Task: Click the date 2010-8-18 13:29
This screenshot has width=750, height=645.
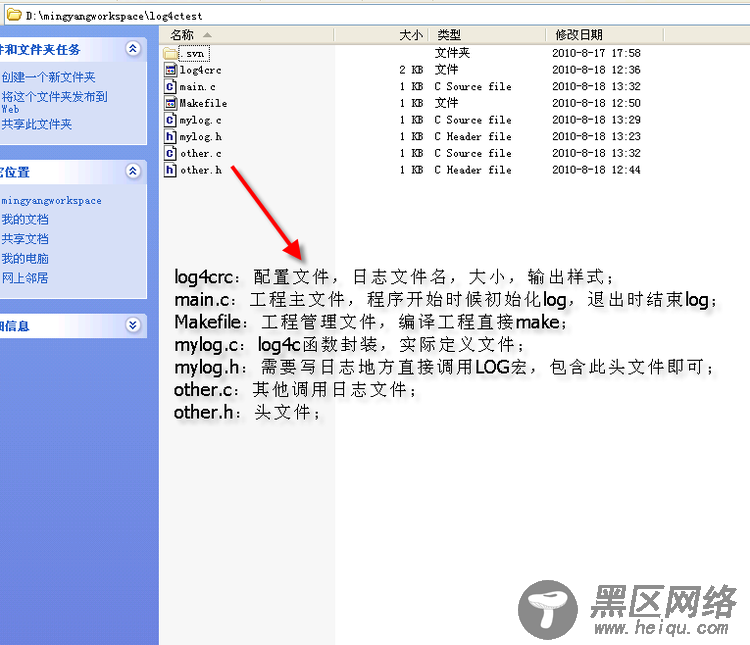Action: pyautogui.click(x=596, y=120)
